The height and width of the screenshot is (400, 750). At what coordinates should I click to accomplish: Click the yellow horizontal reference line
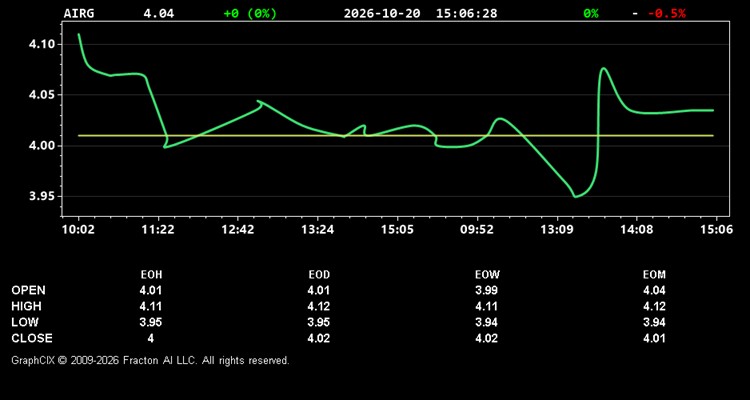click(396, 135)
